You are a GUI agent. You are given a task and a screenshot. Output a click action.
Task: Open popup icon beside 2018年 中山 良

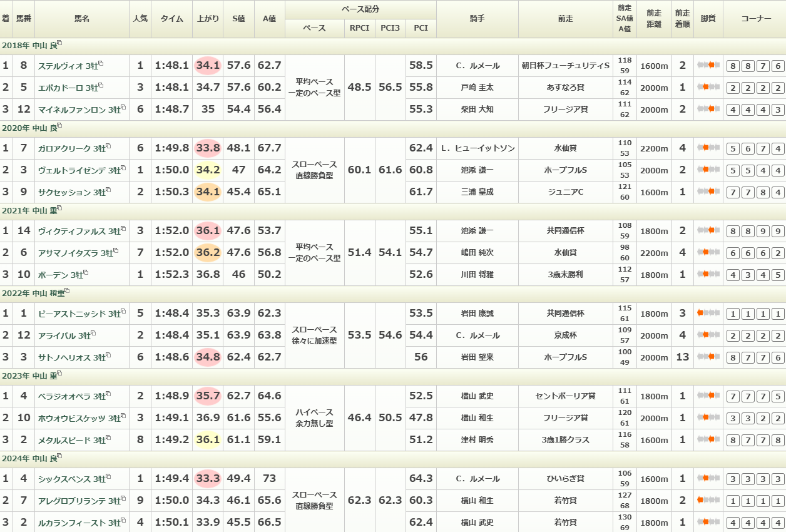click(x=60, y=44)
